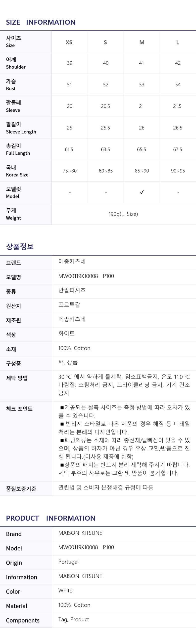Click the 품질보증기준 row label
This screenshot has width=196, height=644.
(x=21, y=489)
